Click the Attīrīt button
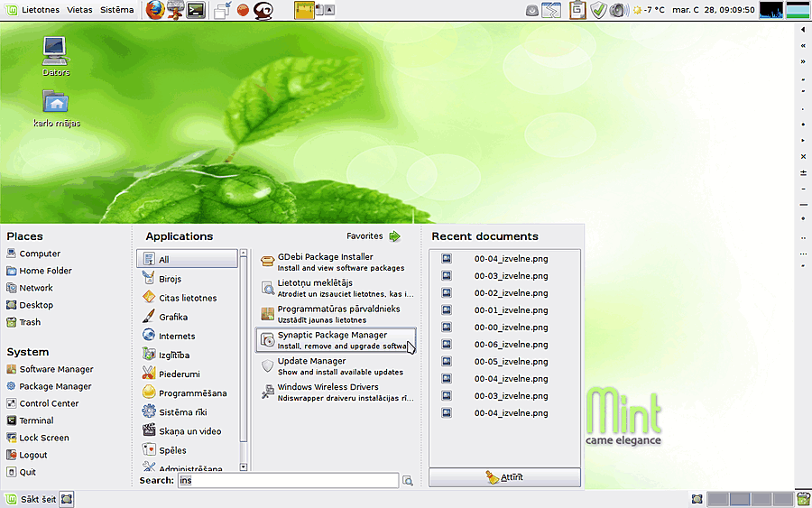The image size is (812, 508). pyautogui.click(x=504, y=477)
